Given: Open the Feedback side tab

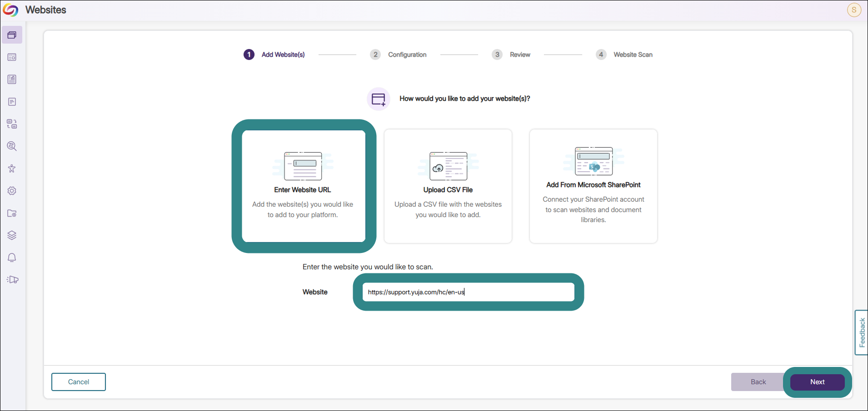Looking at the screenshot, I should tap(862, 332).
